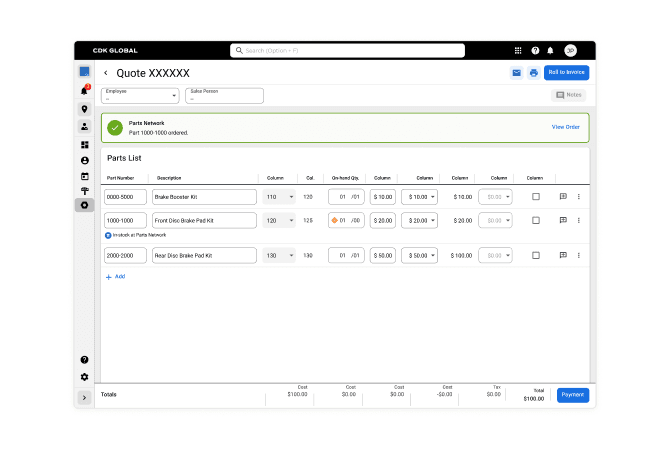Open notifications bell in top bar
This screenshot has height=450, width=670.
pyautogui.click(x=550, y=50)
